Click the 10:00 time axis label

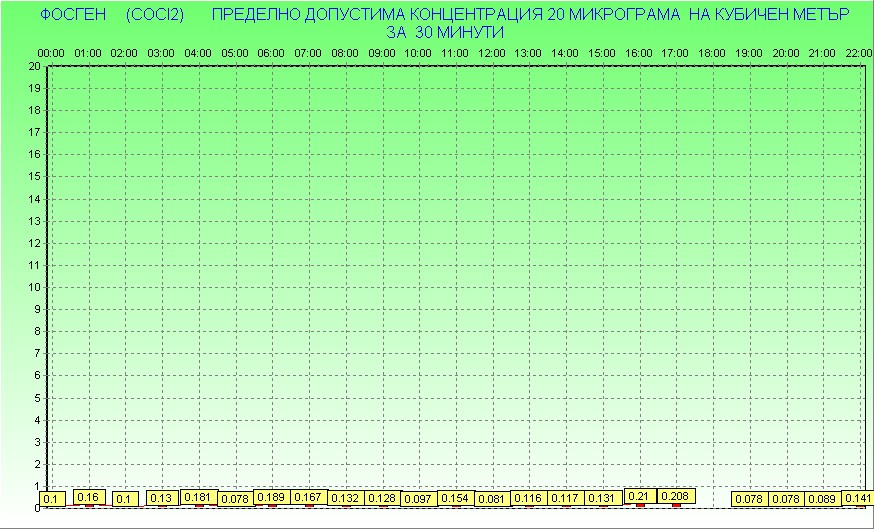pos(418,54)
